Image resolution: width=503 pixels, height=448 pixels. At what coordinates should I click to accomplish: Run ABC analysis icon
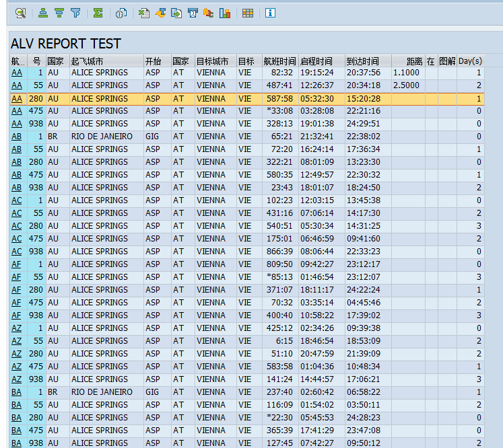click(209, 13)
